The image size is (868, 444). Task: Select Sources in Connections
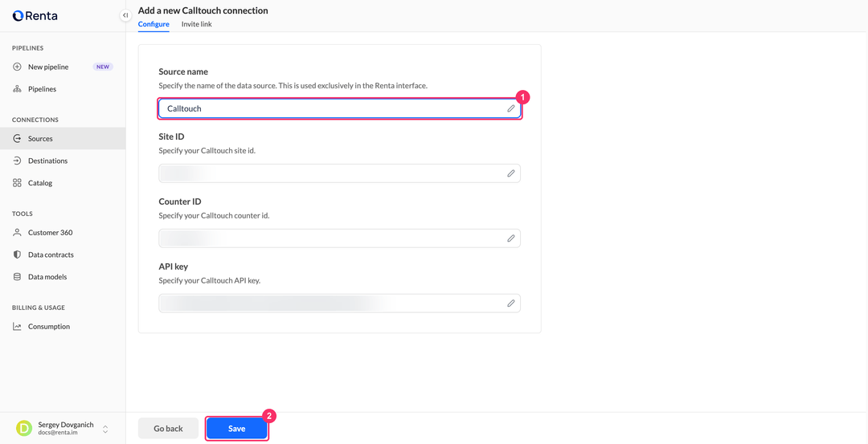pos(63,139)
